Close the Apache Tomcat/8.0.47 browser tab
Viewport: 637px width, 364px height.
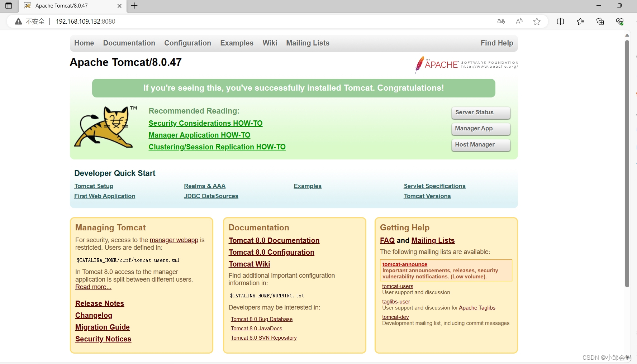coord(119,6)
